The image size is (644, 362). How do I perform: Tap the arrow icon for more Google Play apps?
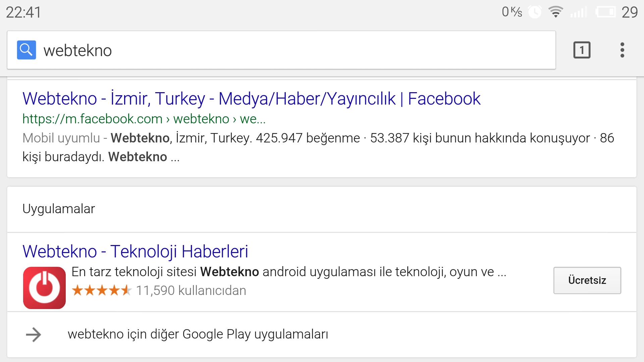pyautogui.click(x=34, y=335)
